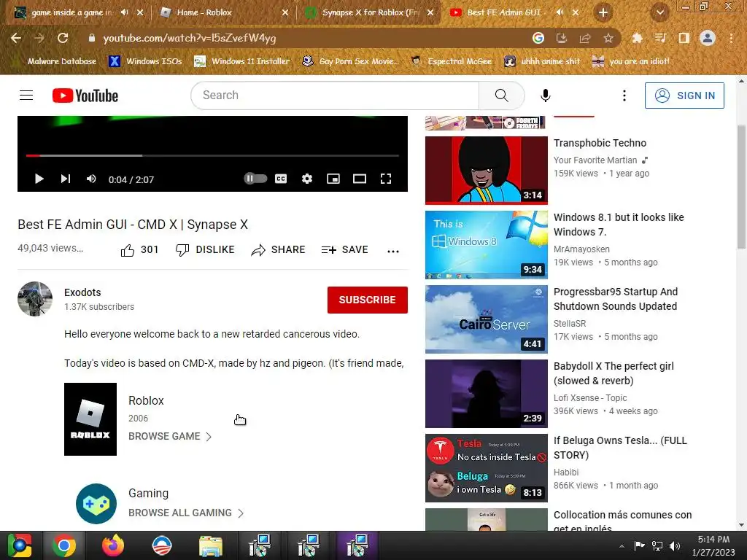Click the address bar URL
This screenshot has height=560, width=747.
(x=190, y=38)
